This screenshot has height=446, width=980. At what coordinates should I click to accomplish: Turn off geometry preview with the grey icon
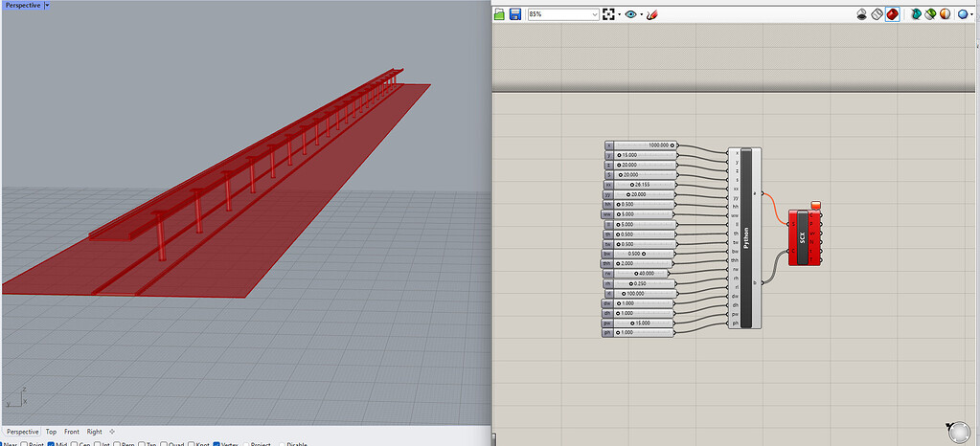(x=862, y=14)
